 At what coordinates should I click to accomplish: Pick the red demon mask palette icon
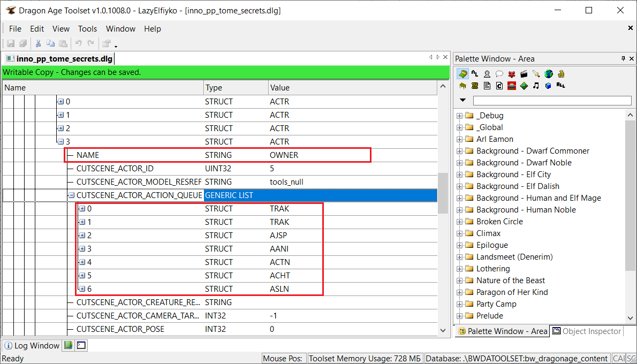[512, 74]
